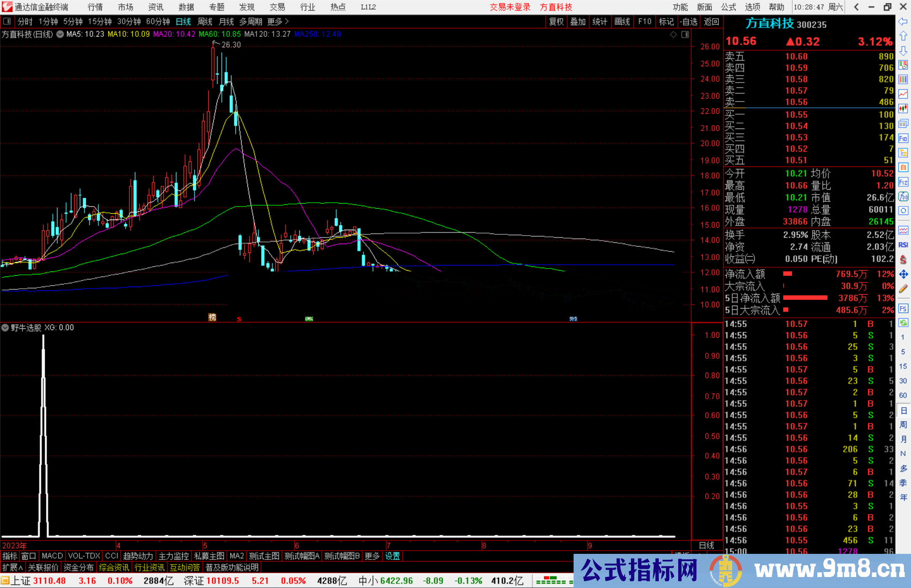Open the candlestick chart icon in the sidebar
Screen dimensions: 911x588
pyautogui.click(x=903, y=109)
